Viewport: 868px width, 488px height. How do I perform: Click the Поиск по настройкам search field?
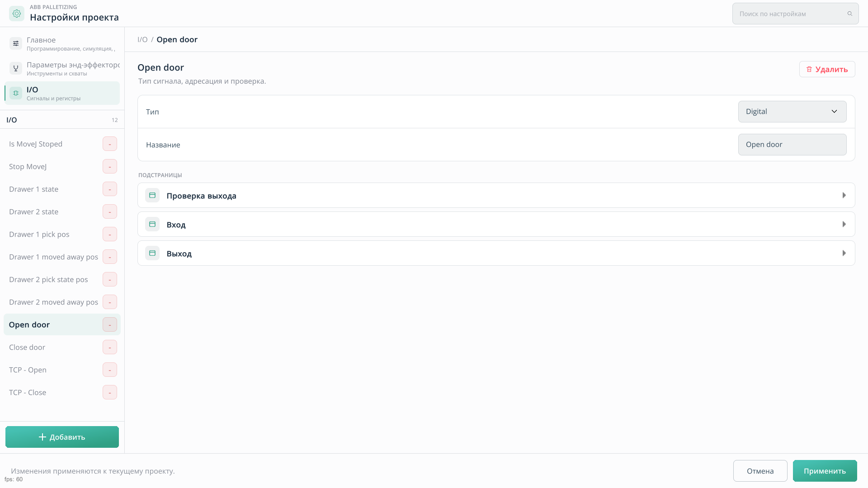795,14
